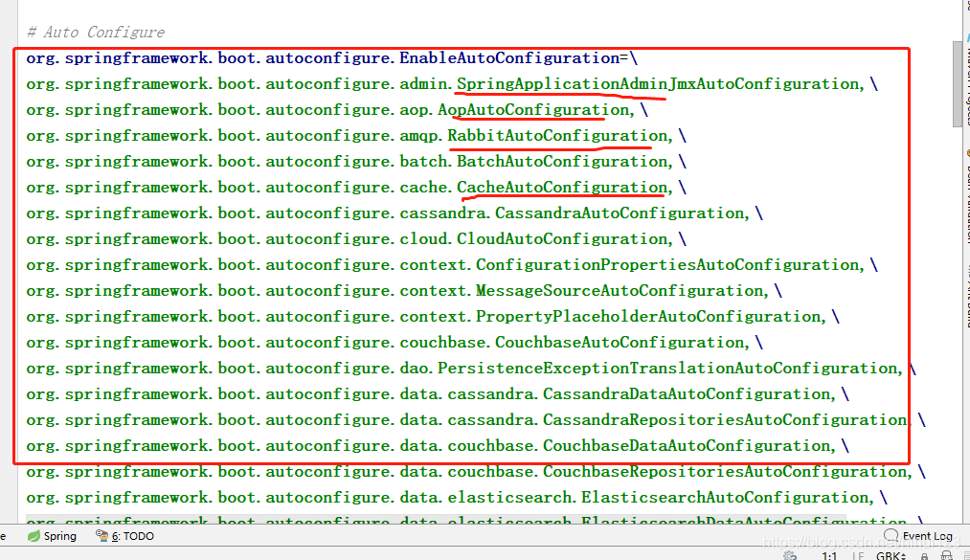Open the Spring tool window

pyautogui.click(x=52, y=536)
